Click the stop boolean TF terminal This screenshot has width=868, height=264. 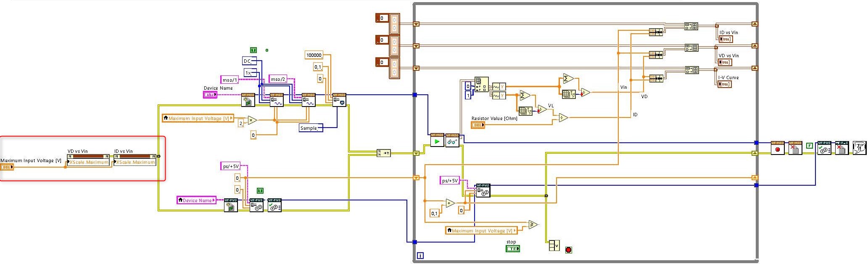[512, 248]
